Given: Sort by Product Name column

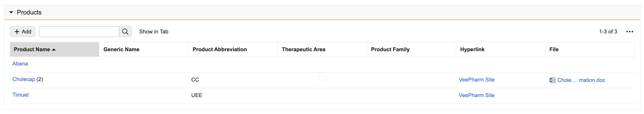Looking at the screenshot, I should coord(32,49).
